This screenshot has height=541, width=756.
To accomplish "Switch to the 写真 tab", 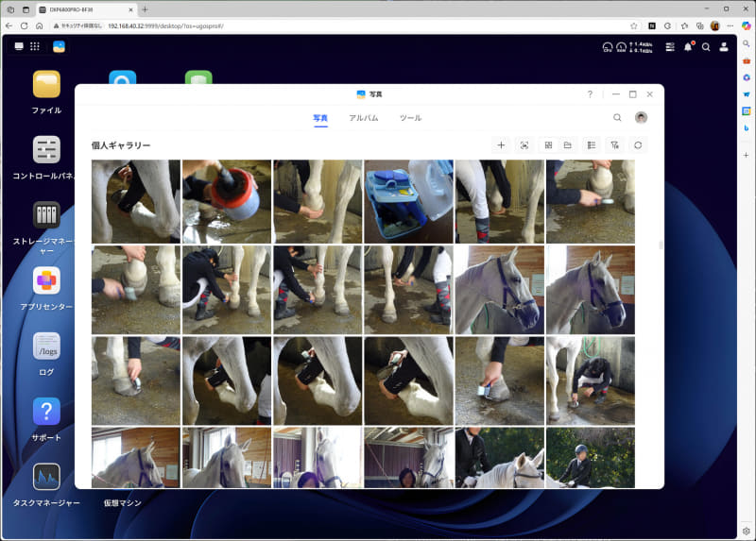I will coord(320,117).
